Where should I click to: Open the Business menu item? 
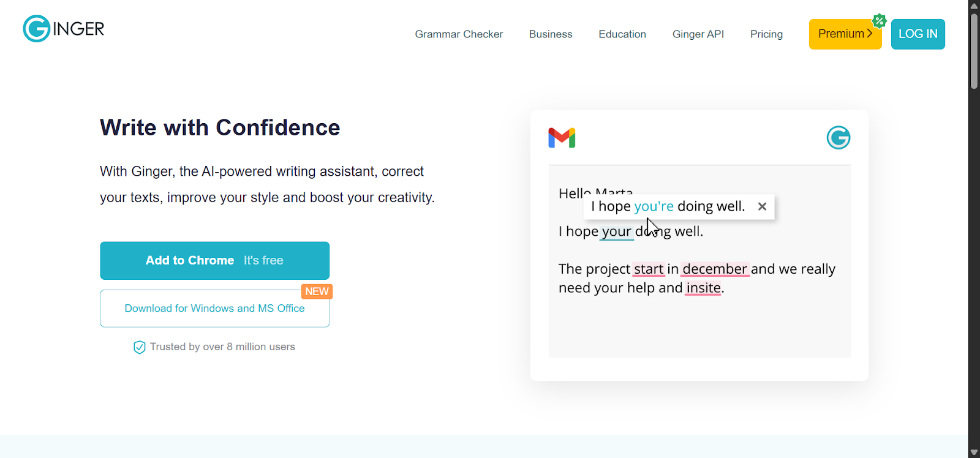coord(551,34)
